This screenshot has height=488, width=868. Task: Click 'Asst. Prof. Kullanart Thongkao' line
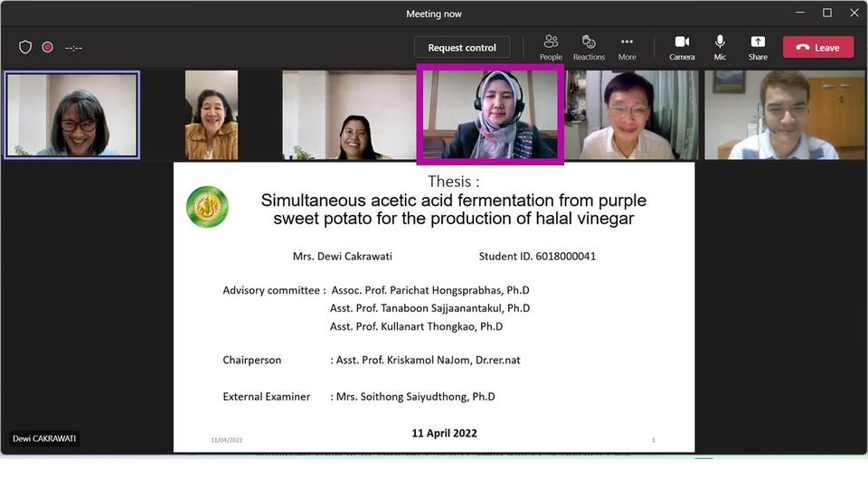point(416,326)
